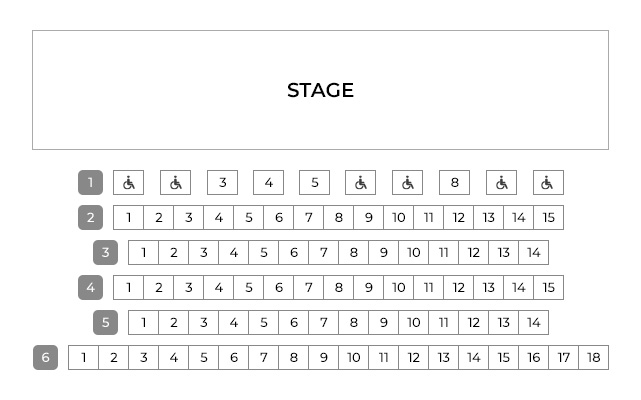Choose wheelchair seat right of seat 5
Screen dimensions: 641x400
tap(361, 182)
